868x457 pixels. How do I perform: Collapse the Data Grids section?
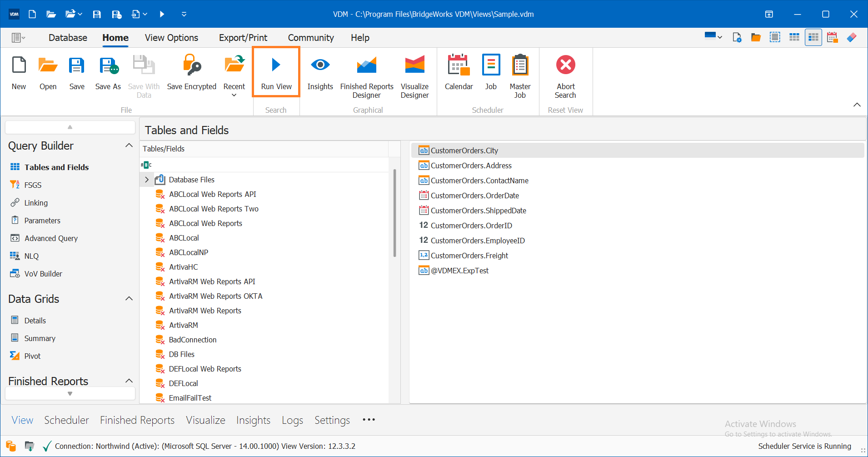pos(129,299)
